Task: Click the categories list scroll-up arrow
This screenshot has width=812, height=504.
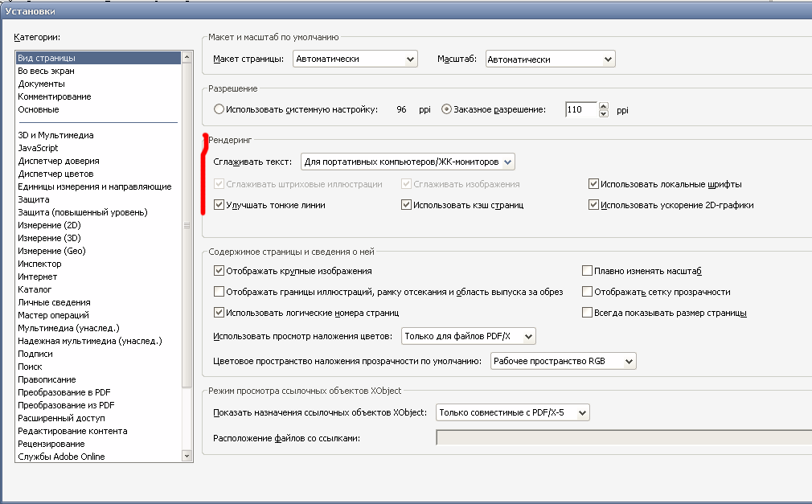Action: (x=187, y=57)
